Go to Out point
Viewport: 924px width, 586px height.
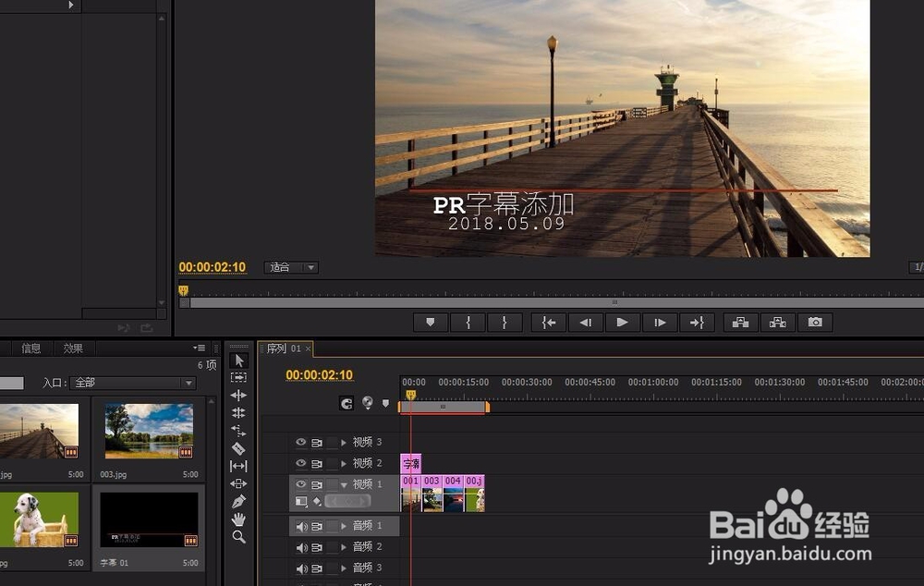tap(697, 323)
